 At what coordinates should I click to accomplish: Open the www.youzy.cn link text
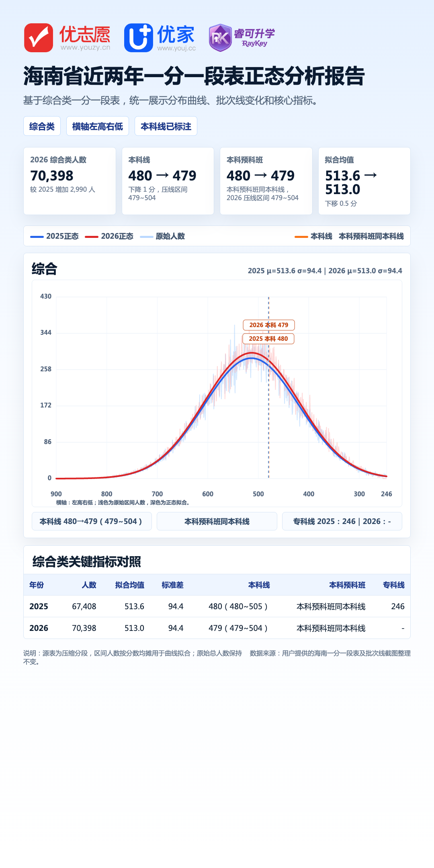(85, 48)
